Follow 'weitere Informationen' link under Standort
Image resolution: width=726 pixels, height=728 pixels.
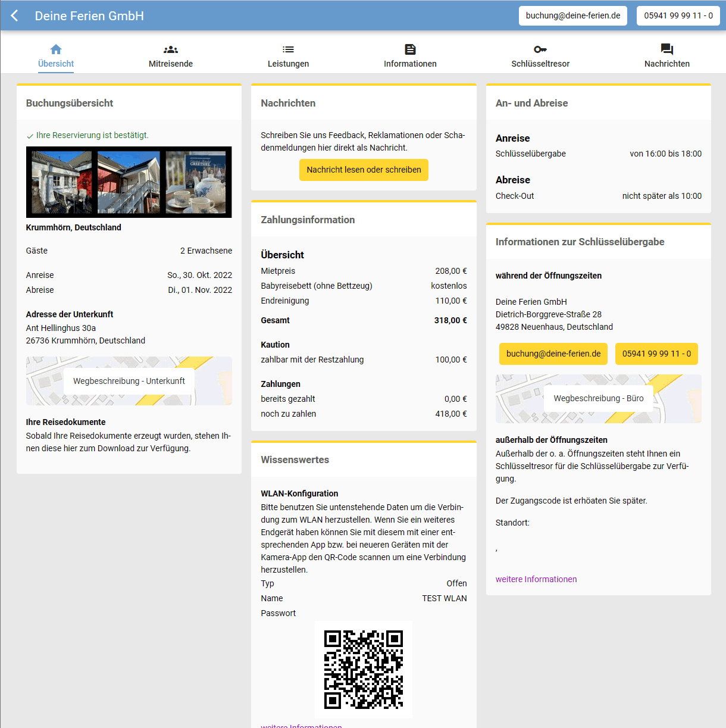536,579
